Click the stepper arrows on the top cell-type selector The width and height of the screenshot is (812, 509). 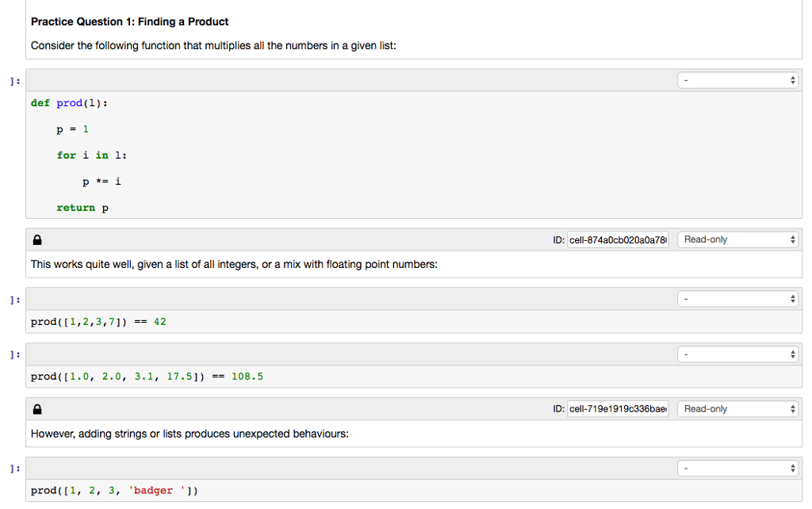click(791, 79)
